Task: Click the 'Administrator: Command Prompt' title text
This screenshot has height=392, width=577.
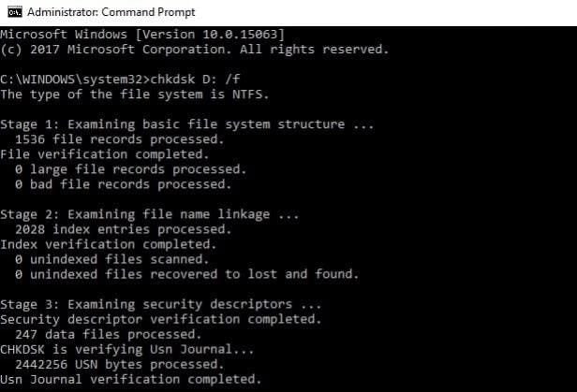Action: pyautogui.click(x=111, y=12)
